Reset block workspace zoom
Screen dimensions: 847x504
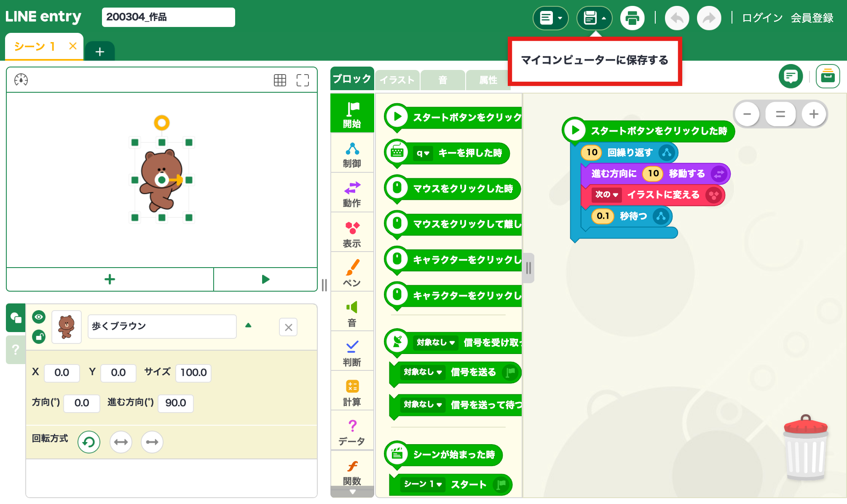pos(780,114)
